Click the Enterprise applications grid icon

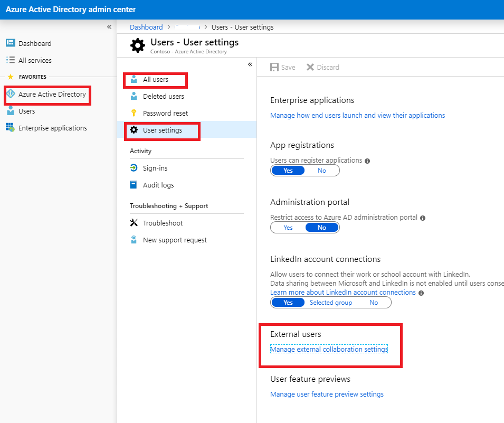(10, 127)
